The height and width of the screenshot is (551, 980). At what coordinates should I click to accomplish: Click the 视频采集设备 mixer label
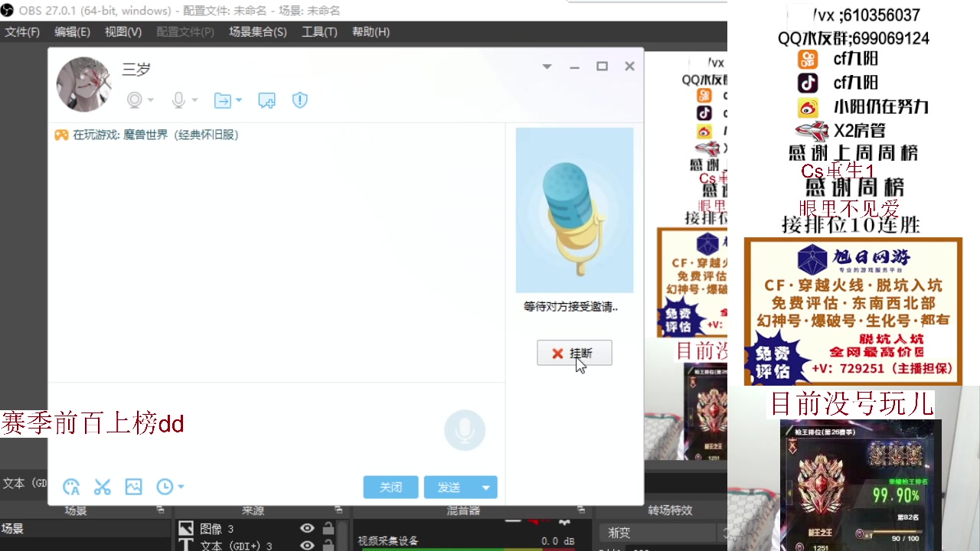point(388,541)
